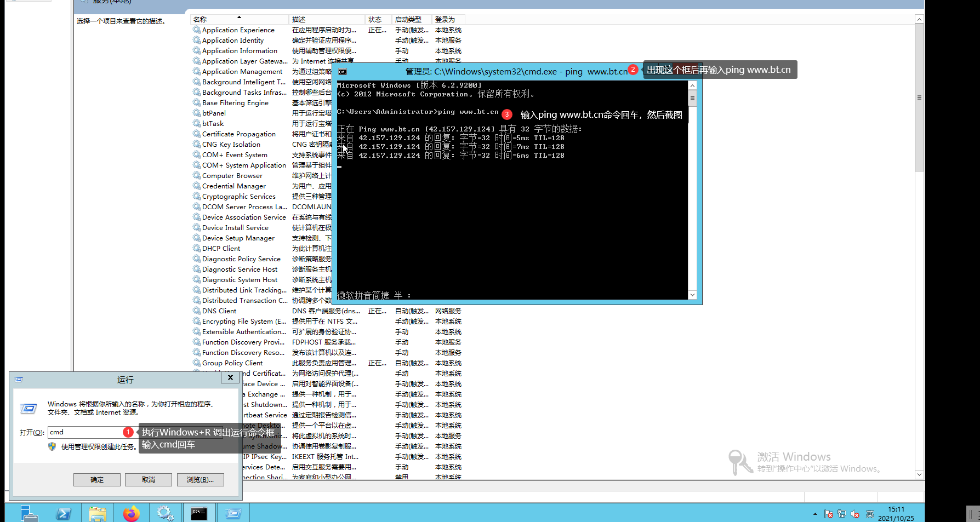Select the Application Identity service icon
Screen dimensions: 980x522
click(x=196, y=40)
